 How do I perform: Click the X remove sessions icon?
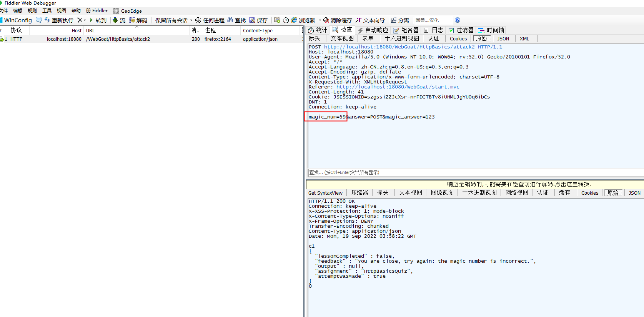click(80, 20)
